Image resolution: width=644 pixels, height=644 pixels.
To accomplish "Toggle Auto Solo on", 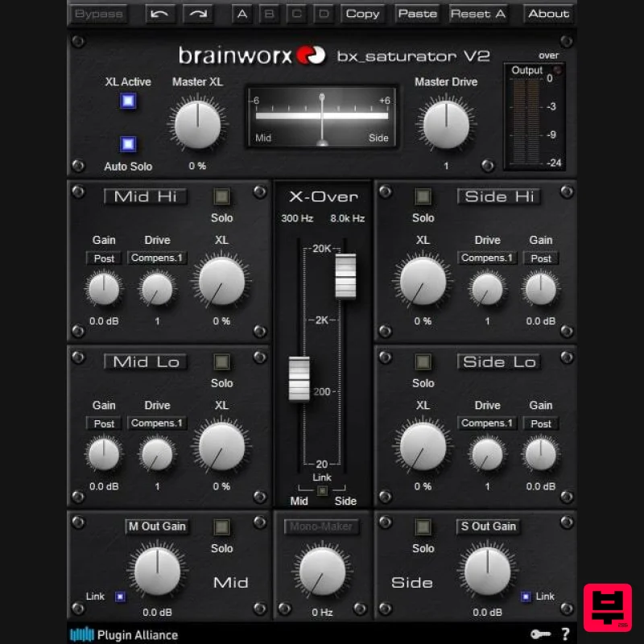I will [x=129, y=145].
